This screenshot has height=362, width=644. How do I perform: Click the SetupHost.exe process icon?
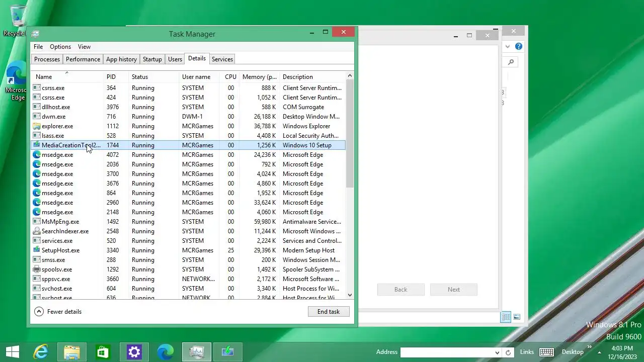tap(36, 250)
